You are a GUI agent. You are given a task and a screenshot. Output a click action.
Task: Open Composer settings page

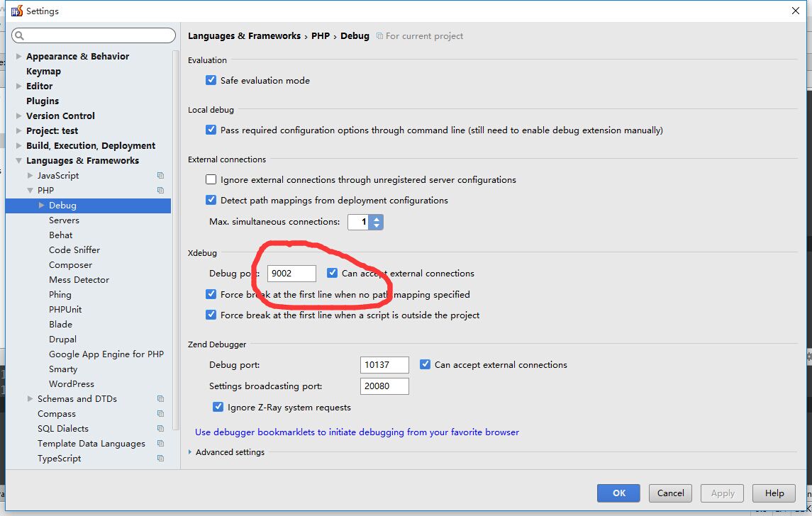click(x=70, y=265)
